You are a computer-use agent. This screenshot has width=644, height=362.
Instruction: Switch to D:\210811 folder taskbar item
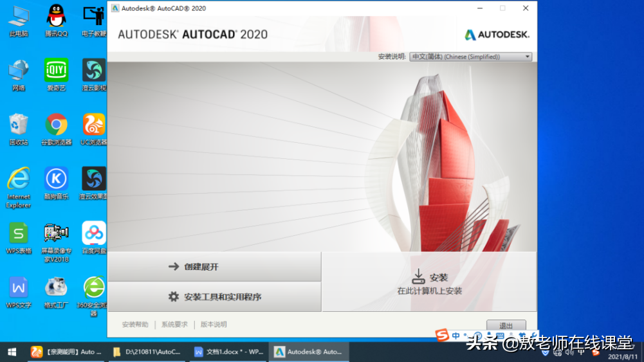(x=147, y=352)
